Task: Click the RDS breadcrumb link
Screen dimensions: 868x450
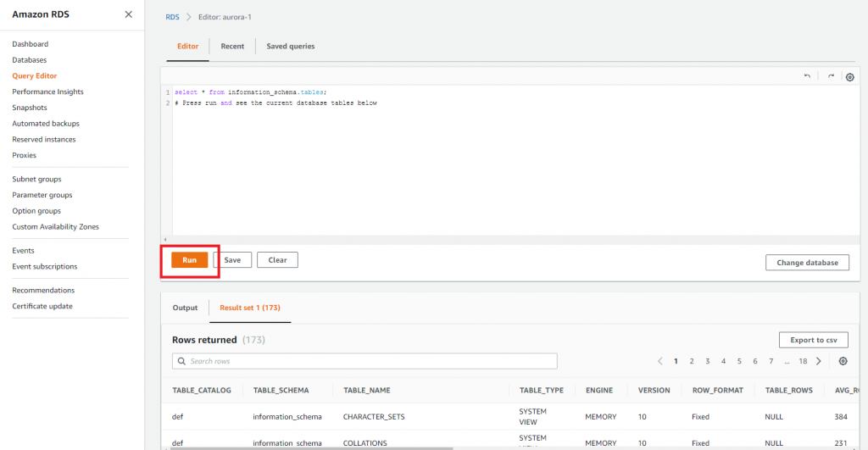Action: tap(172, 17)
